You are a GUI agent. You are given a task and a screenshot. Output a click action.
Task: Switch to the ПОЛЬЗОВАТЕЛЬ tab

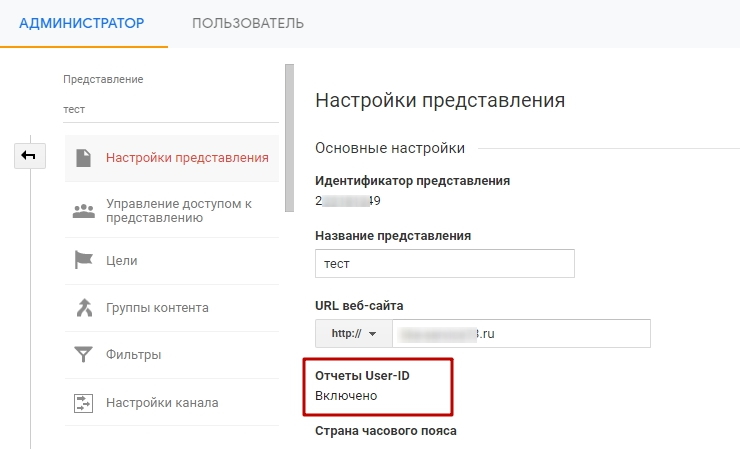coord(248,23)
